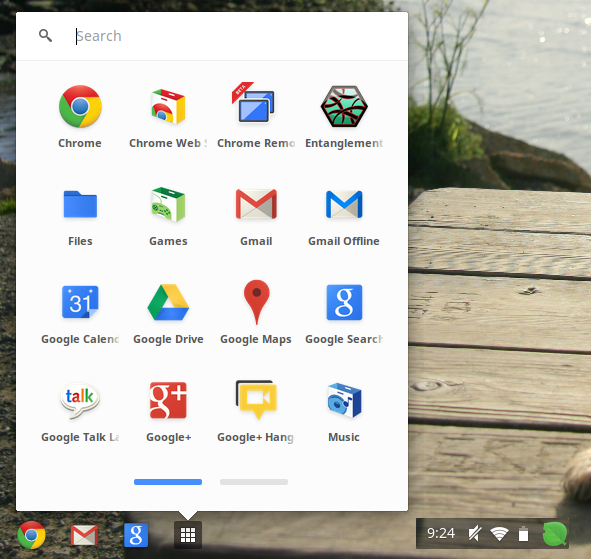Open the Chrome Web Store app

pyautogui.click(x=168, y=107)
